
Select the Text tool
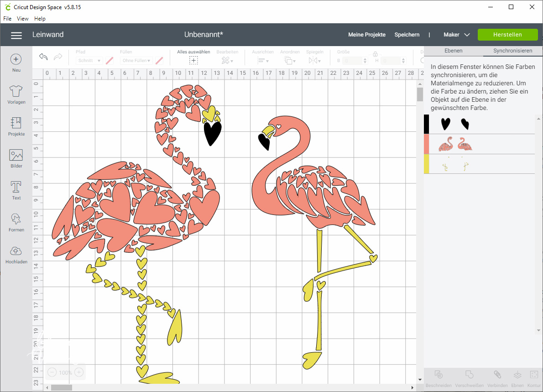click(16, 187)
